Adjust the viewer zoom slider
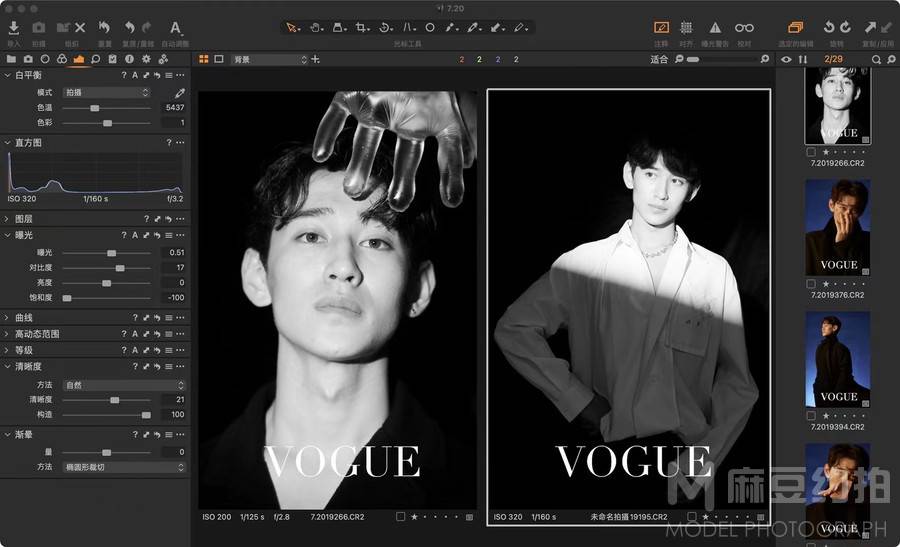Screen dimensions: 900x547 coord(721,59)
